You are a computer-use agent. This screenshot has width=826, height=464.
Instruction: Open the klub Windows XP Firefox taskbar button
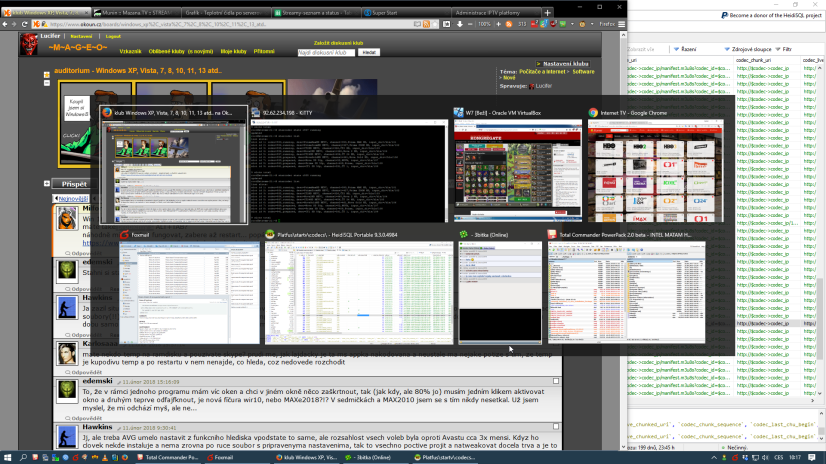click(307, 458)
